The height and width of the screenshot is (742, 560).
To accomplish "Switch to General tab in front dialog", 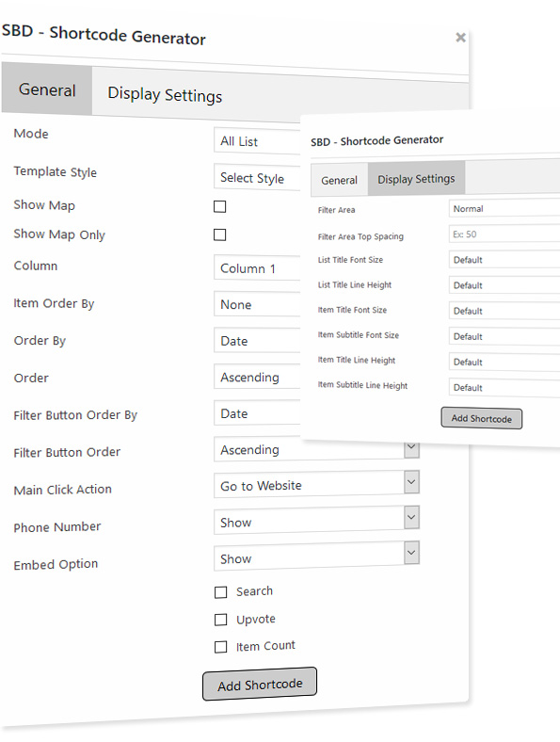I will (x=339, y=180).
